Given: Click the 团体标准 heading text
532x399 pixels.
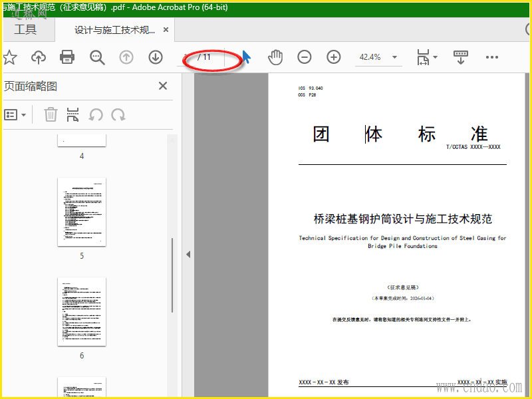Looking at the screenshot, I should tap(400, 134).
